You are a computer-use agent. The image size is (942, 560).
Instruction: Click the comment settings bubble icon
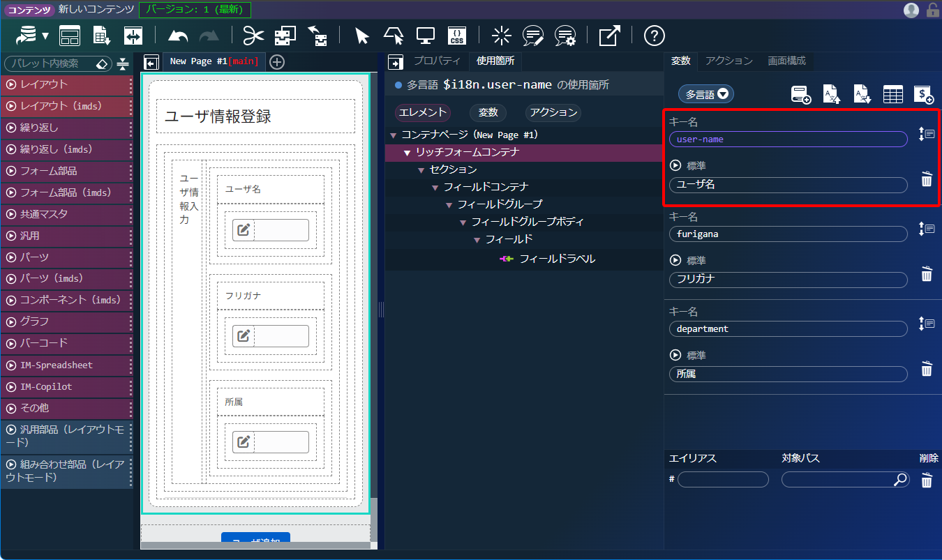(x=565, y=36)
